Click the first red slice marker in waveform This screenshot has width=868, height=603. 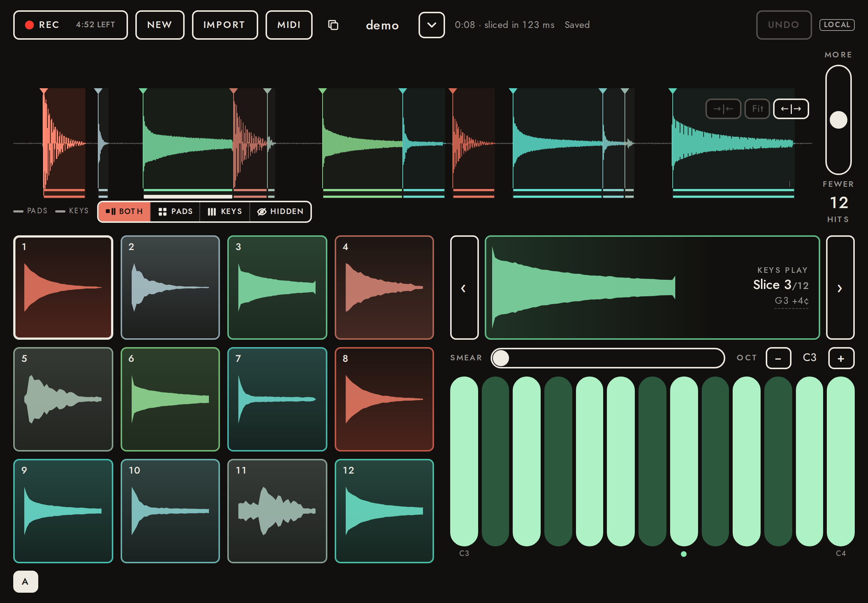(44, 91)
